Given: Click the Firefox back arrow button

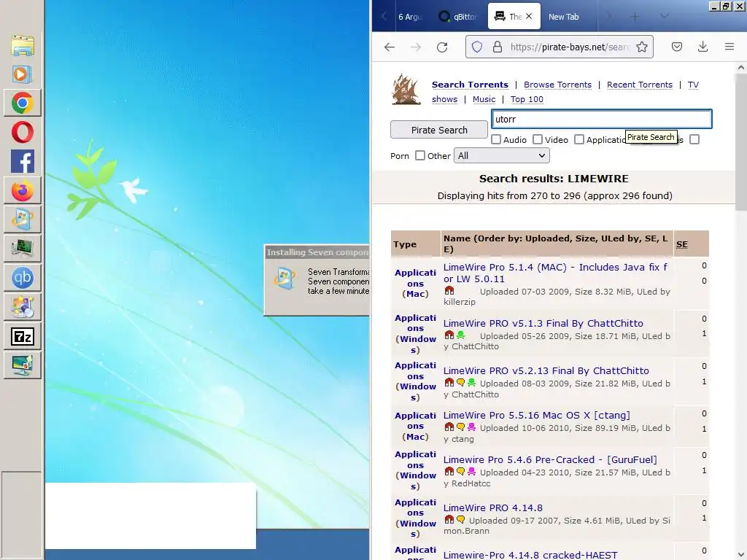Looking at the screenshot, I should [390, 47].
